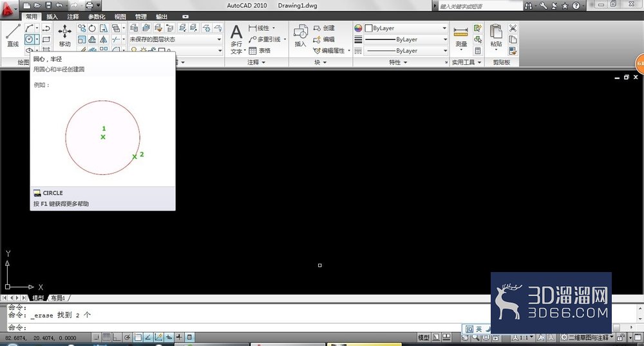
Task: Open the AutoCAD application menu logo
Action: tap(8, 9)
